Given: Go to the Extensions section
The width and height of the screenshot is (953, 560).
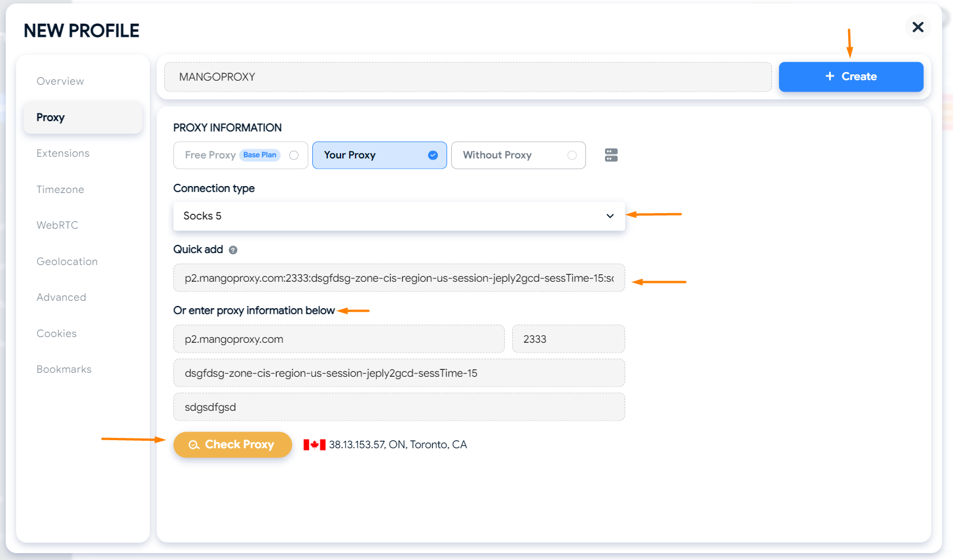Looking at the screenshot, I should point(63,153).
